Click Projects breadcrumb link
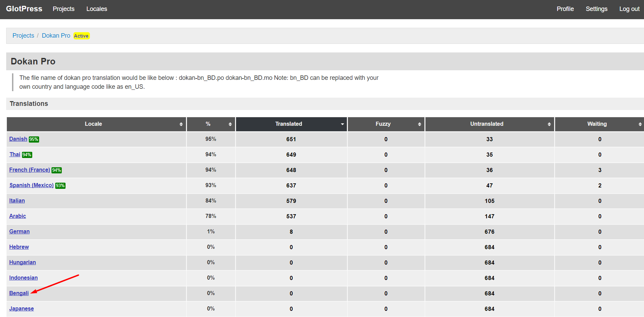Screen dimensions: 644x317 [x=23, y=36]
